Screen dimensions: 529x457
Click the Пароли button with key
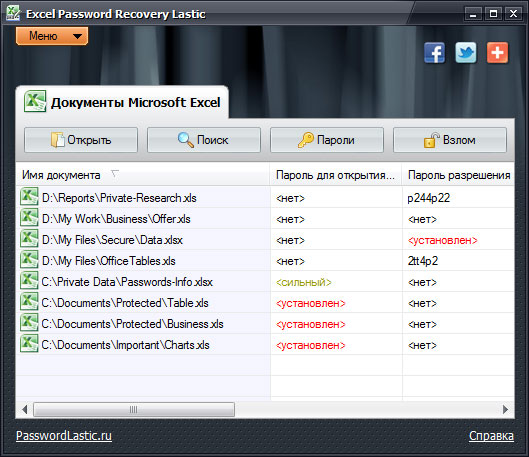tap(327, 140)
